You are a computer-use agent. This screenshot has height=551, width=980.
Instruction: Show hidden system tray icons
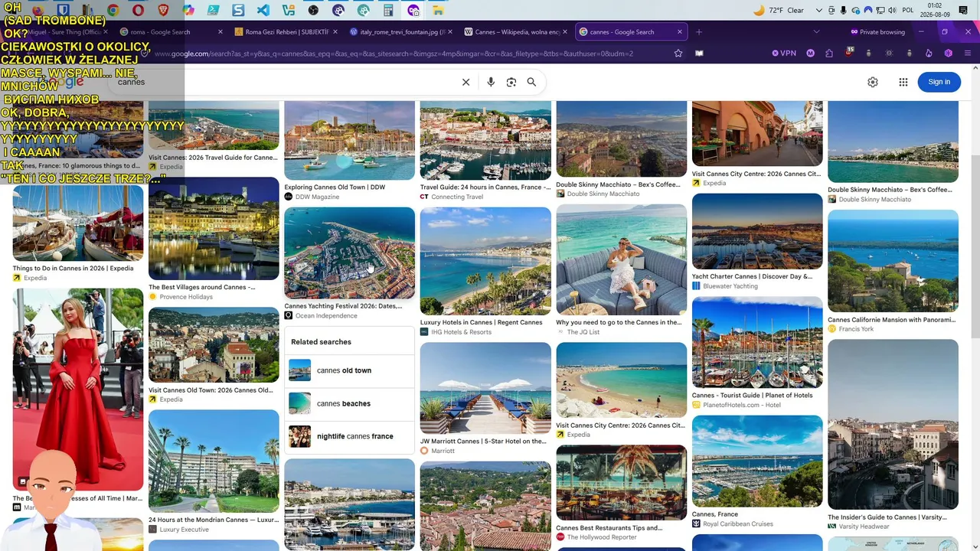(x=819, y=11)
